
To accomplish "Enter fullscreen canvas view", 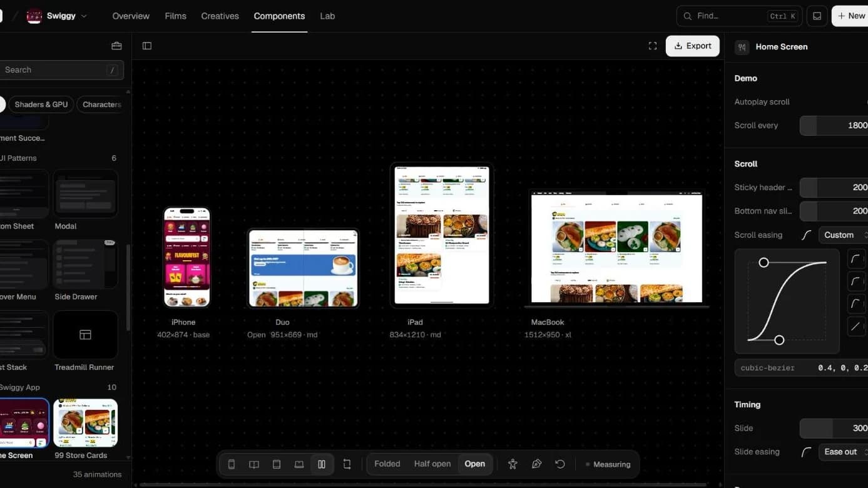I will (653, 46).
